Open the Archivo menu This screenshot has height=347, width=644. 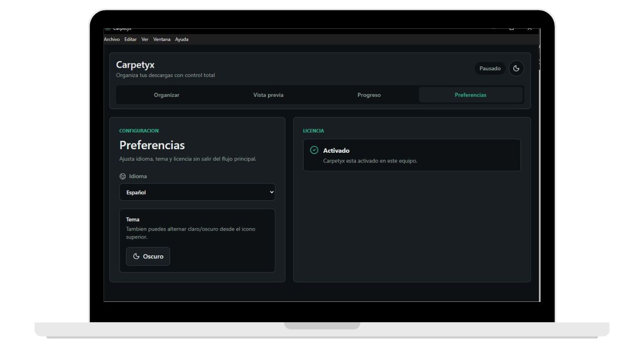point(112,40)
